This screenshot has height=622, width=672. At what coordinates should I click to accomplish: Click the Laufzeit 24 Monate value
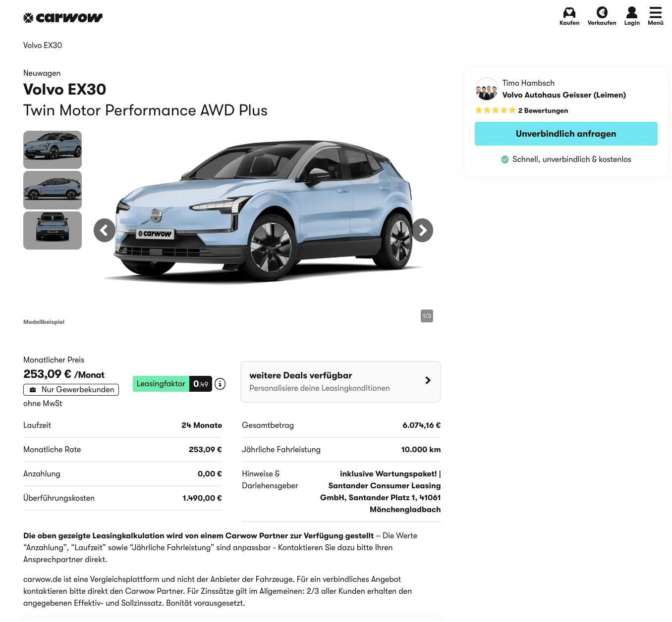click(202, 425)
